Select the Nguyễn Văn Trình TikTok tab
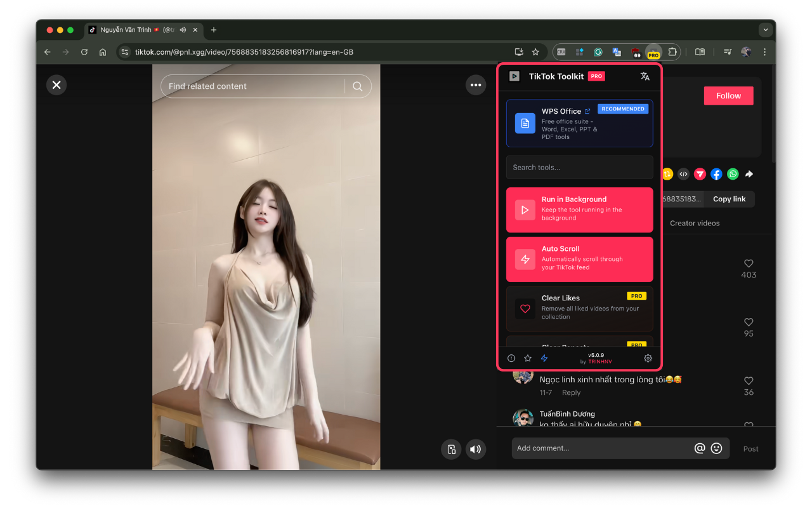 point(143,30)
